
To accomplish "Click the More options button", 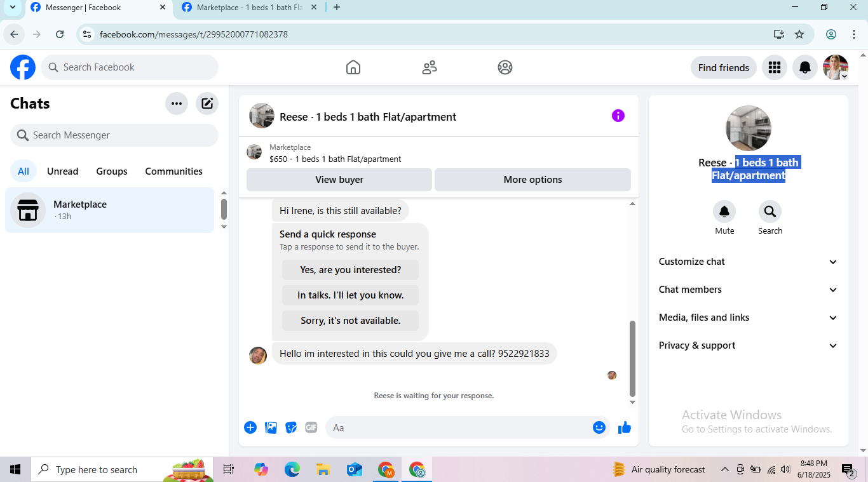I will click(532, 180).
